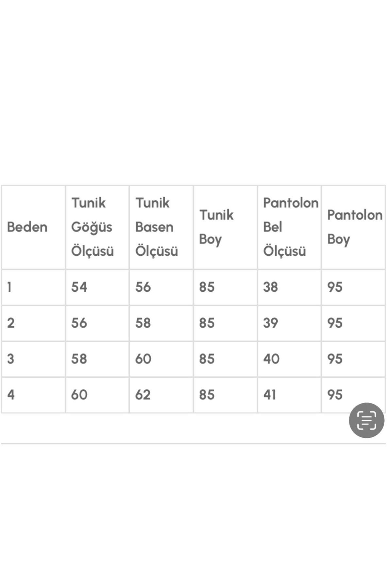Select the Tunik Basen Ölçüsü header
The height and width of the screenshot is (588, 392).
pos(156,227)
